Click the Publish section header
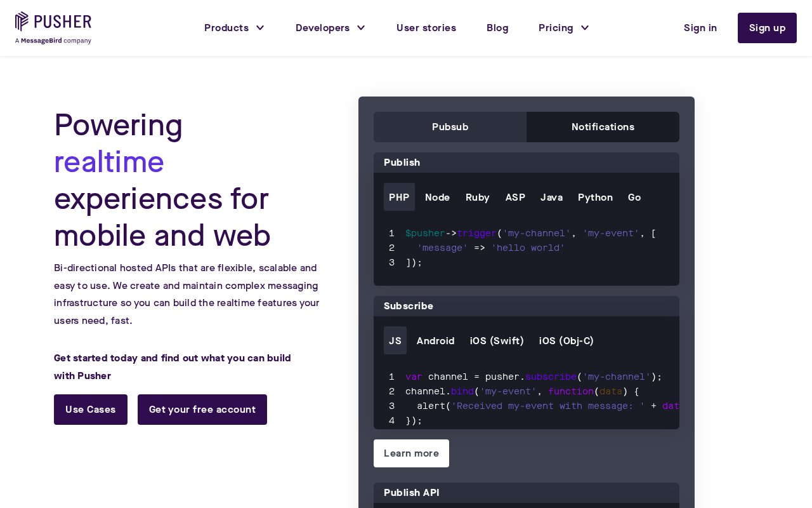Image resolution: width=812 pixels, height=508 pixels. (x=527, y=163)
